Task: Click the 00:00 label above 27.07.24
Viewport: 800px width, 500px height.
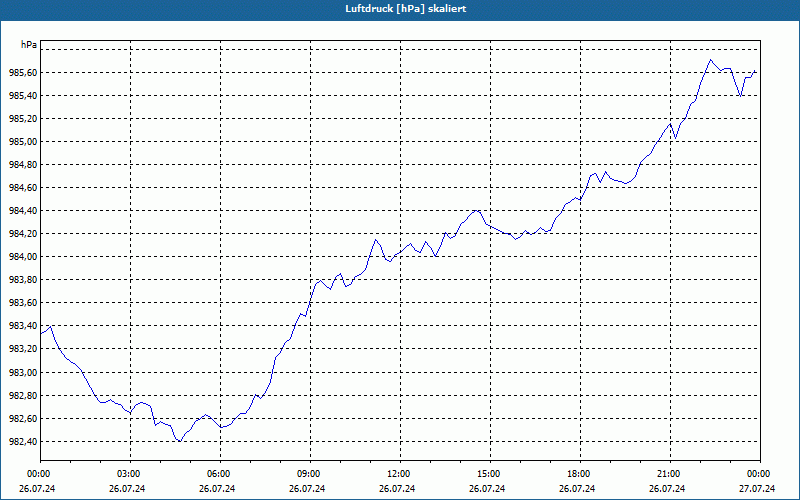Action: click(x=760, y=474)
